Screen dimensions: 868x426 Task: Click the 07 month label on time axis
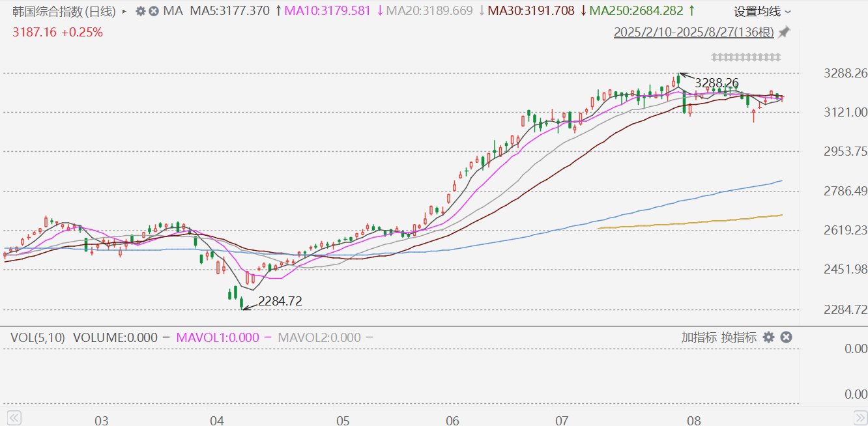(564, 420)
